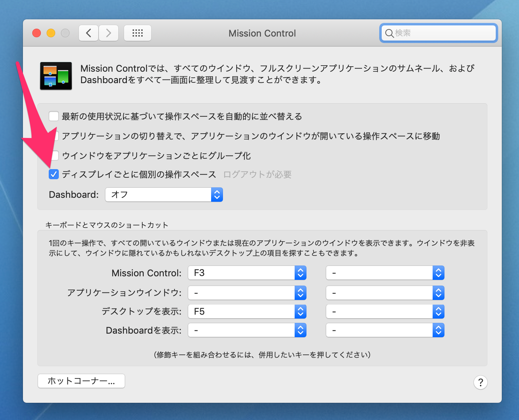Open the Dashboard dropdown set to オフ

164,195
